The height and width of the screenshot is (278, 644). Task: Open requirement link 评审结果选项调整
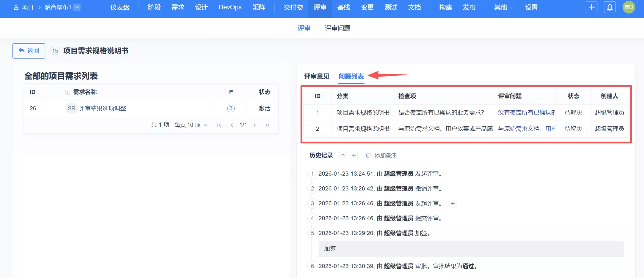coord(103,108)
